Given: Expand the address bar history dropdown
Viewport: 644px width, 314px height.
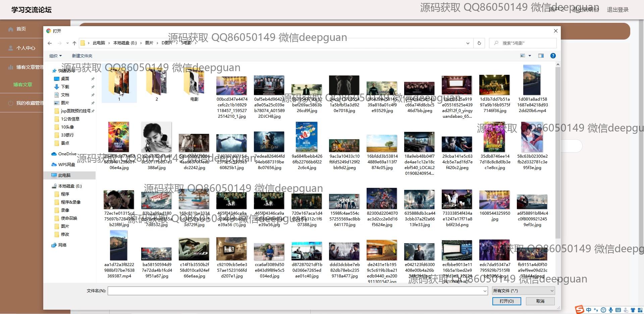Looking at the screenshot, I should click(x=468, y=43).
